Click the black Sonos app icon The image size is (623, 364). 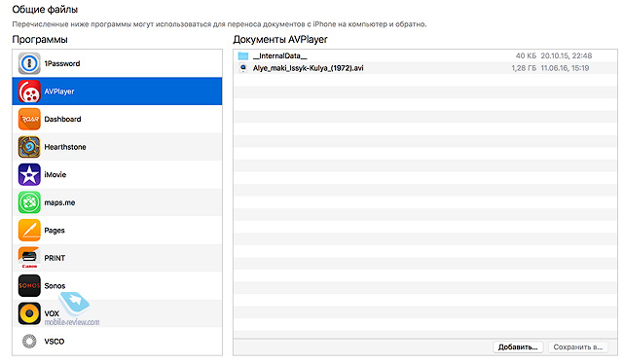click(x=29, y=286)
